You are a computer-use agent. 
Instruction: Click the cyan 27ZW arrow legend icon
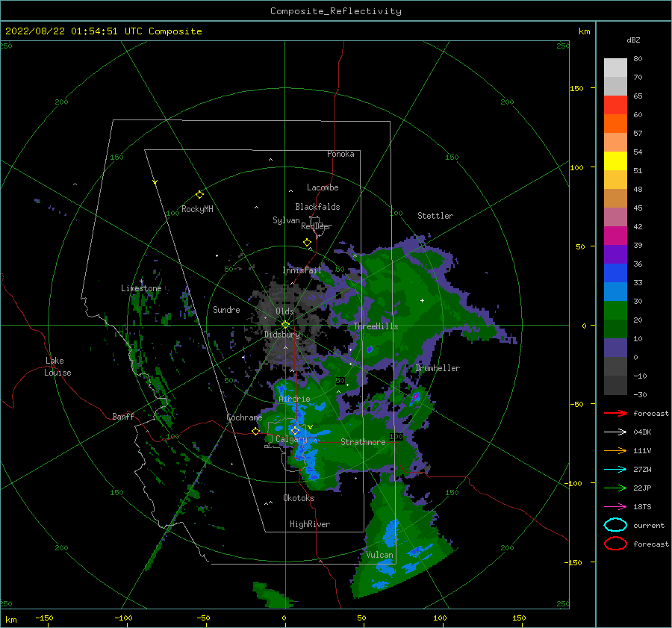[x=615, y=470]
